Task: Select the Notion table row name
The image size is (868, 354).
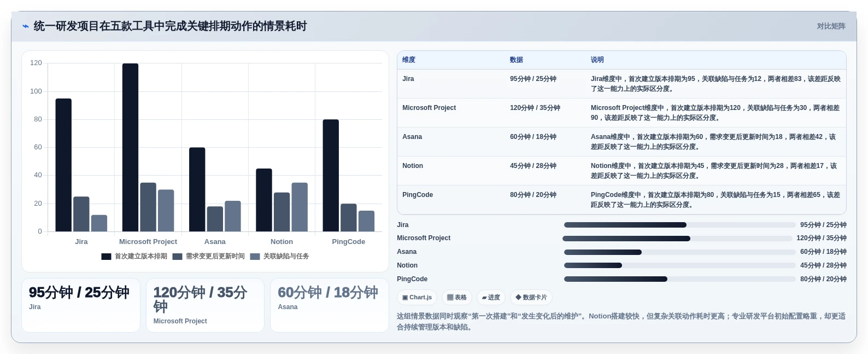Action: point(413,166)
